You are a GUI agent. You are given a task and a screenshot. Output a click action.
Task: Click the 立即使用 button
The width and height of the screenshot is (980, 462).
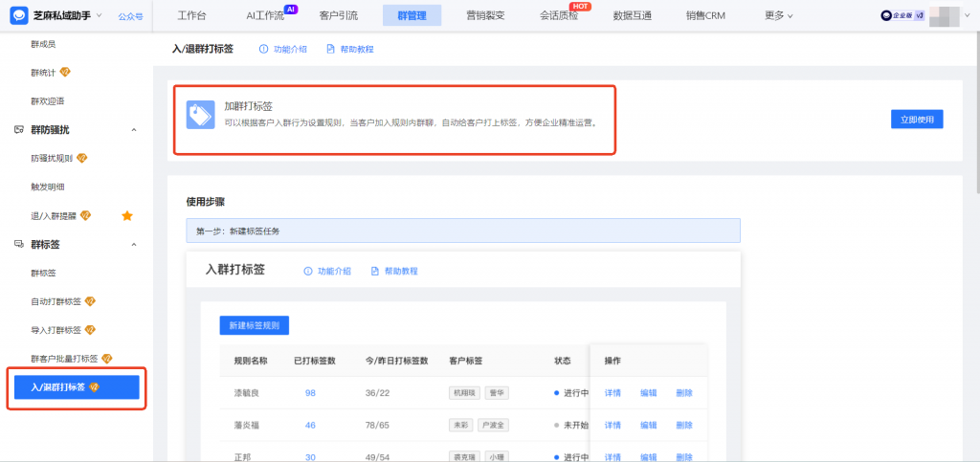pyautogui.click(x=917, y=120)
